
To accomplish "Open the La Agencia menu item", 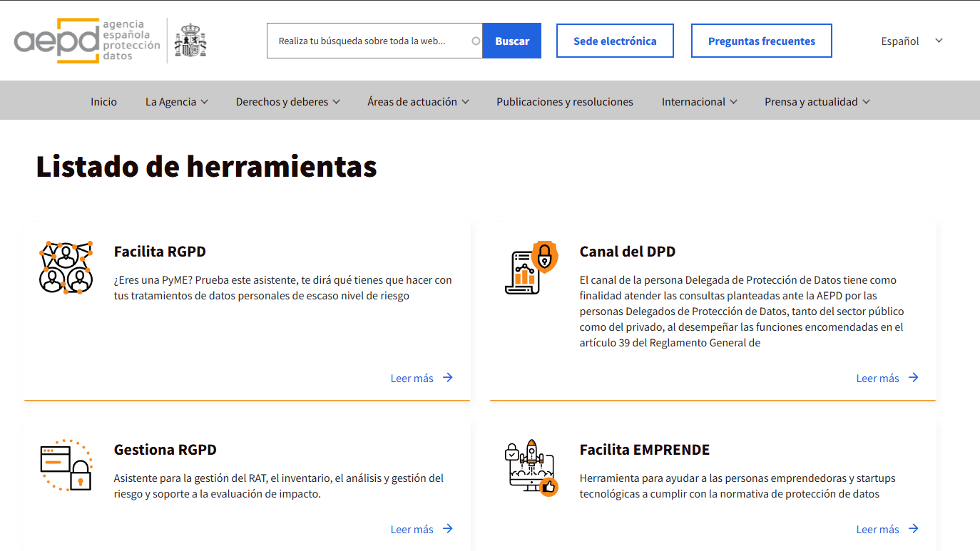I will (170, 102).
